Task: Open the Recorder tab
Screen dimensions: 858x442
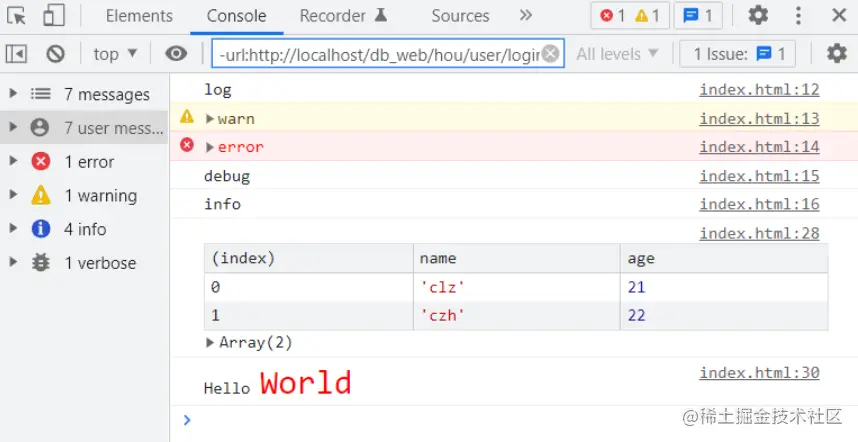Action: coord(343,16)
